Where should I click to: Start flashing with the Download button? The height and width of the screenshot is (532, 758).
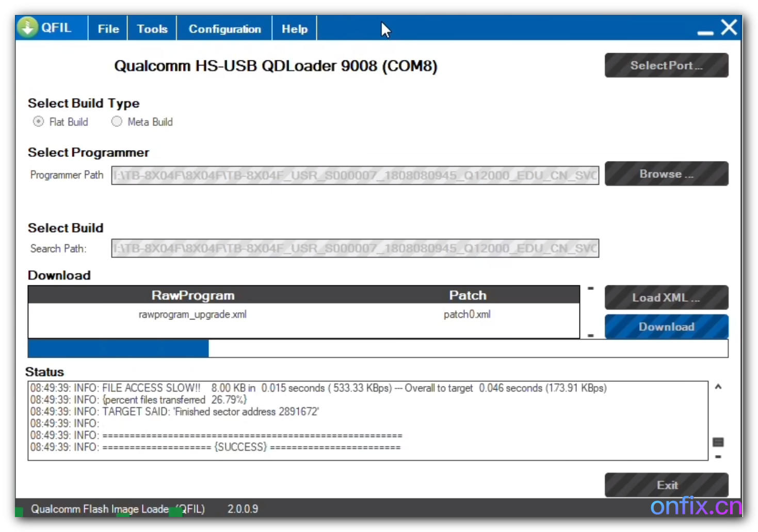(666, 327)
